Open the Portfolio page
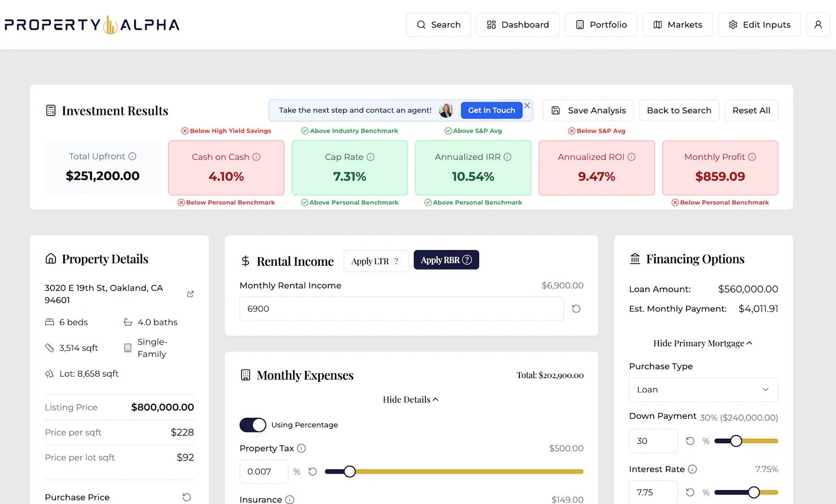 (x=601, y=25)
